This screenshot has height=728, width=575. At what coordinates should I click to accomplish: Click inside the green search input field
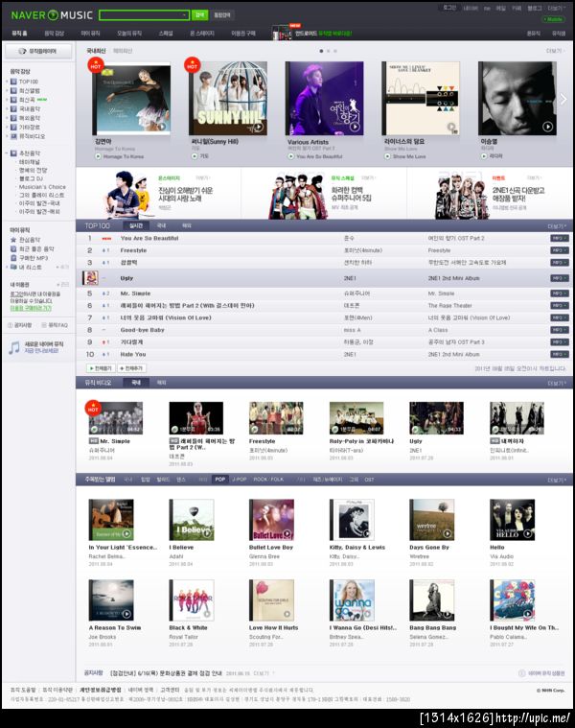tap(140, 15)
